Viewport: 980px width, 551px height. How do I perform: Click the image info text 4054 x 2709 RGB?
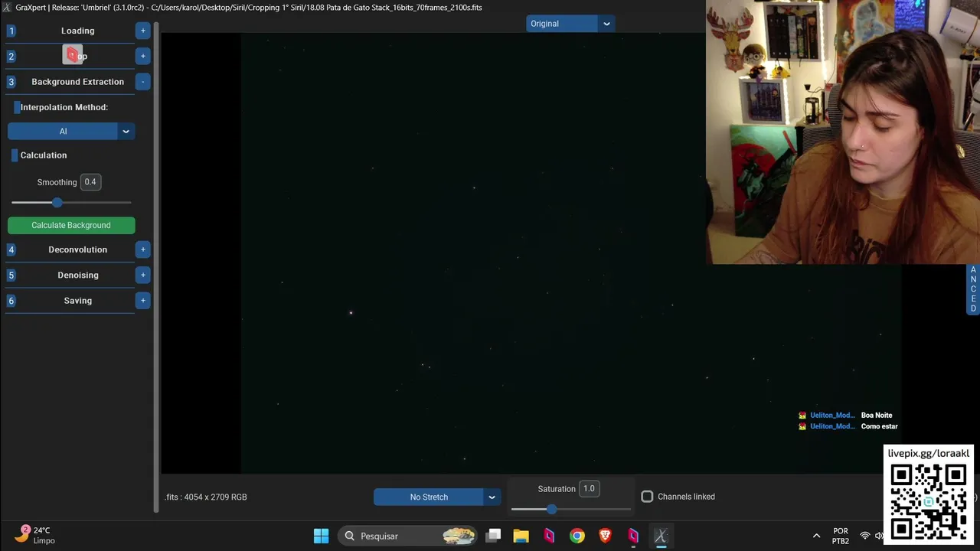[x=206, y=497]
